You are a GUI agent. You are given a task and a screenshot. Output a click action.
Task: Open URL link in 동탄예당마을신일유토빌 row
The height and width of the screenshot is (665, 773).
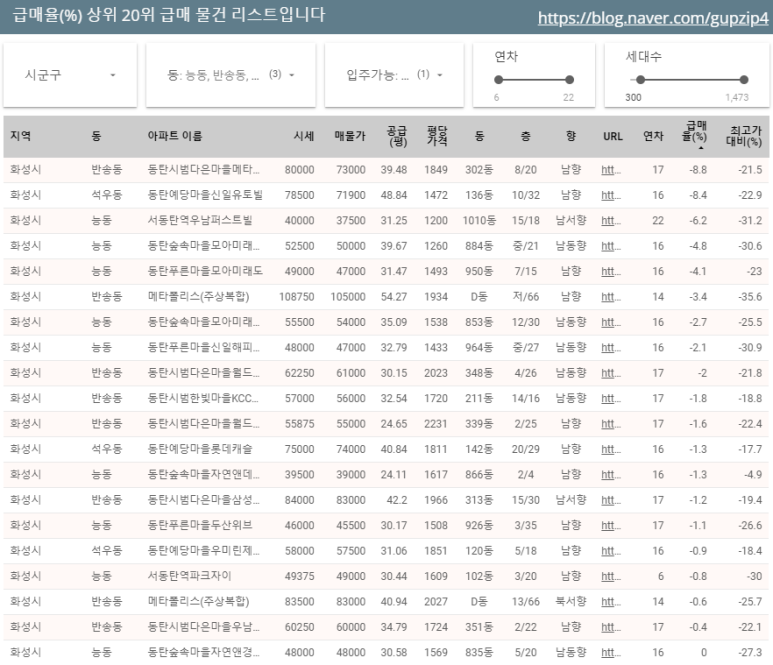[611, 195]
